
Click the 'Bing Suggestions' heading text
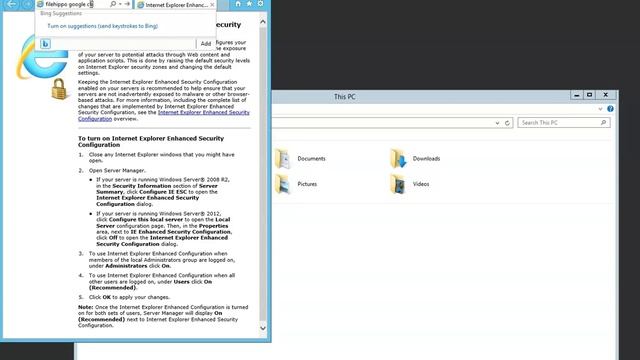point(61,13)
